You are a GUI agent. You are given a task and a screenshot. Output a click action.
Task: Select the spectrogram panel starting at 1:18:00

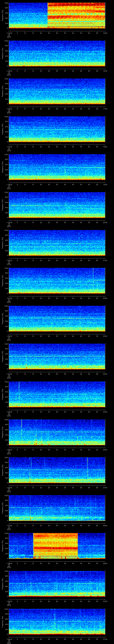point(57,167)
